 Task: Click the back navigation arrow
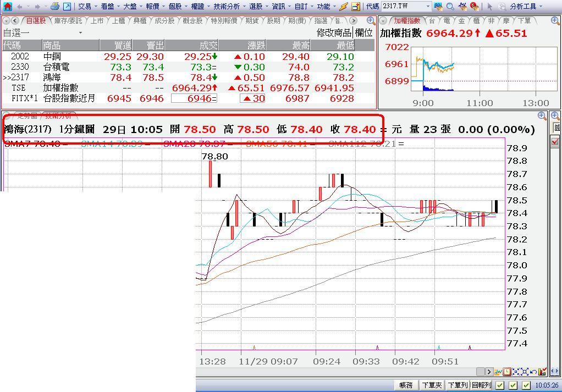(19, 7)
